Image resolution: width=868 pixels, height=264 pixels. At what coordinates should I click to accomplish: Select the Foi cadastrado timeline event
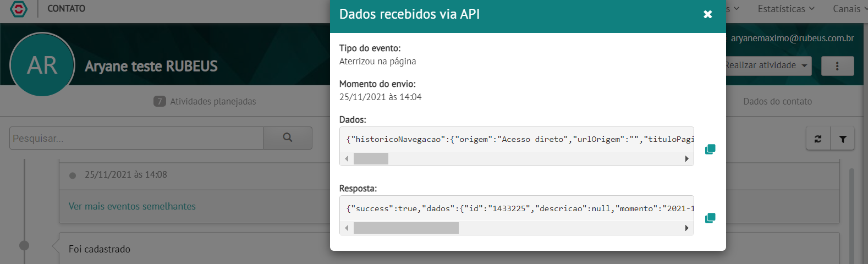(100, 249)
